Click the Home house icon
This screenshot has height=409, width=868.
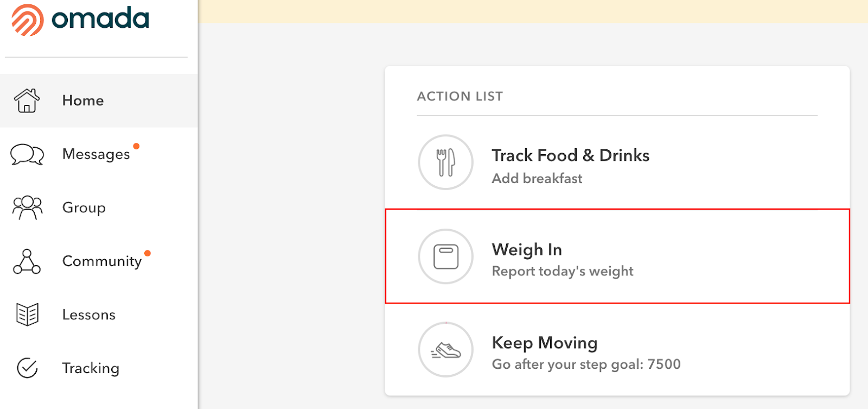pos(27,100)
